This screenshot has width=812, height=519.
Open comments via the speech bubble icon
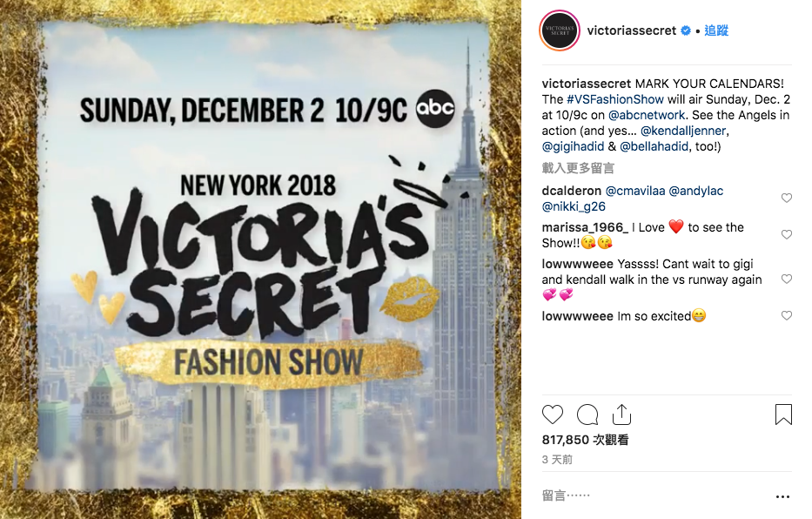(x=587, y=415)
